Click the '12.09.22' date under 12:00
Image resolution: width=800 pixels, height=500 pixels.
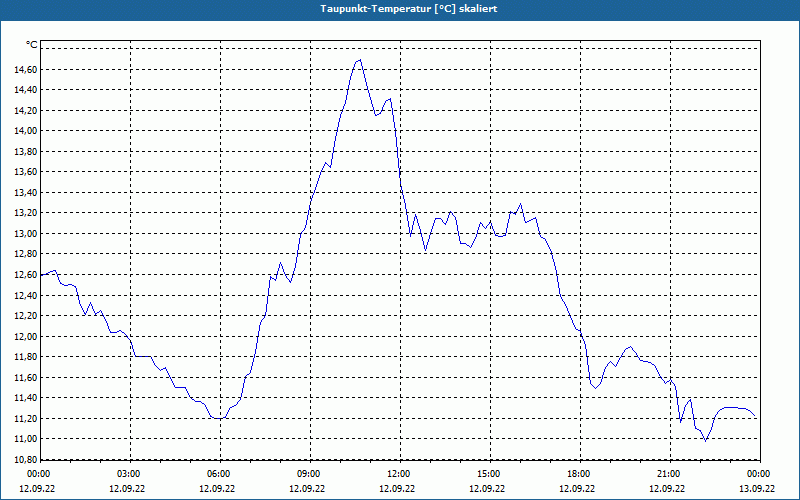tap(397, 488)
